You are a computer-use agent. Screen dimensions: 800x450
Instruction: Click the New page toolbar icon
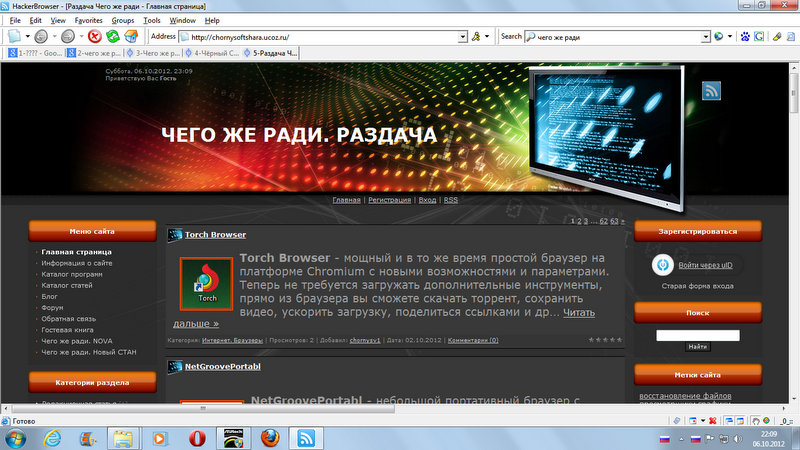click(x=14, y=36)
